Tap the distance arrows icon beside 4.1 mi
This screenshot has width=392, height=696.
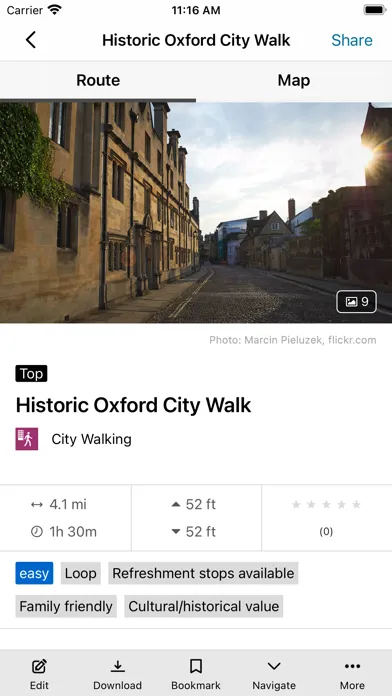37,504
